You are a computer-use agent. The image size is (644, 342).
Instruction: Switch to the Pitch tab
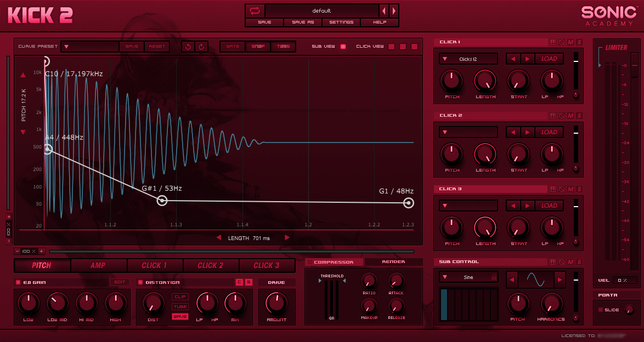pyautogui.click(x=42, y=265)
